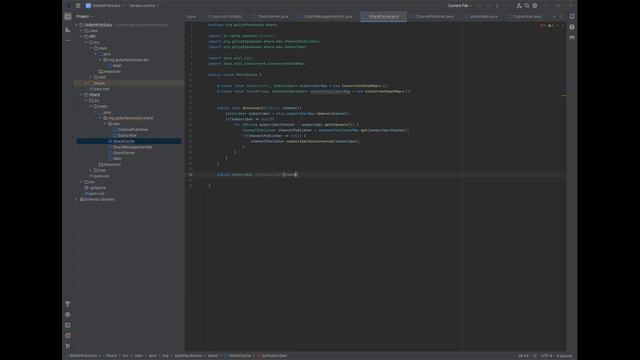Select .gitignore in the project tree
This screenshot has height=360, width=640.
click(x=98, y=188)
